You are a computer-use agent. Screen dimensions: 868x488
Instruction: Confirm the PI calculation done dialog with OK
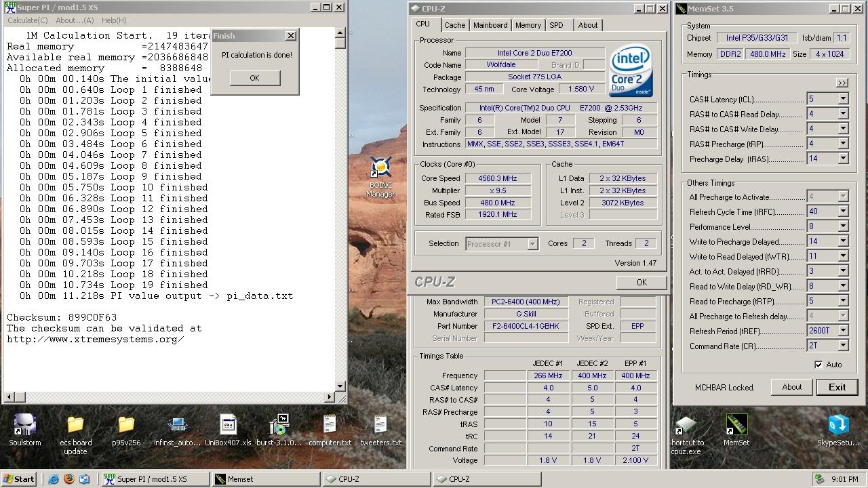(x=254, y=78)
